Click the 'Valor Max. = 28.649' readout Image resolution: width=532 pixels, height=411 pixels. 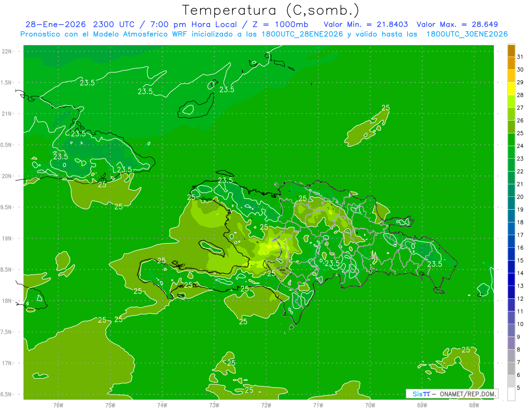click(458, 24)
